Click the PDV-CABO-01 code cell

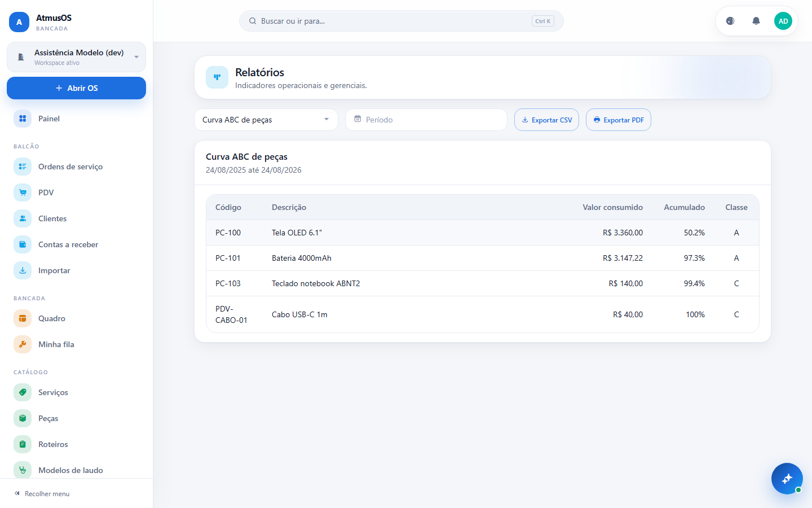tap(231, 314)
